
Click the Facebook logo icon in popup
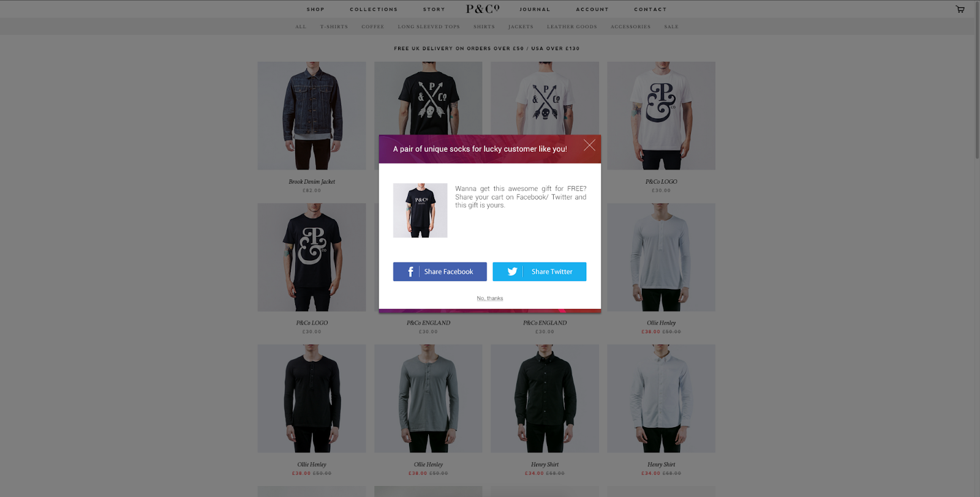pos(410,272)
